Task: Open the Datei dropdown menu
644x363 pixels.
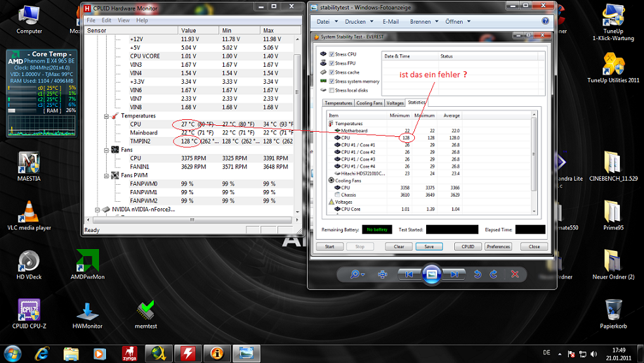Action: 327,22
